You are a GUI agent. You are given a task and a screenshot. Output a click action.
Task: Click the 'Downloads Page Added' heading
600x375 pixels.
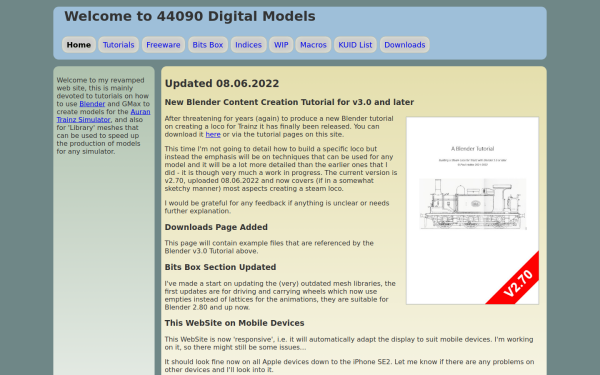pyautogui.click(x=216, y=227)
